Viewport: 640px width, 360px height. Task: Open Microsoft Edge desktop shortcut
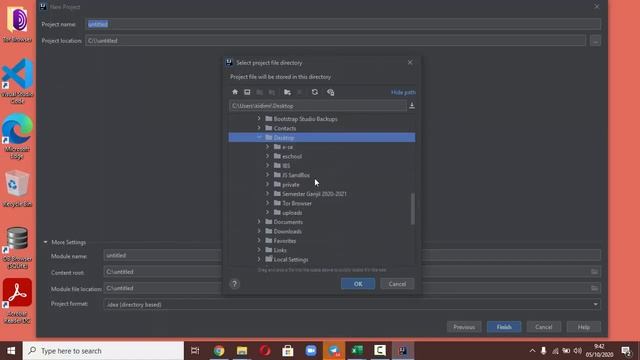pos(17,136)
